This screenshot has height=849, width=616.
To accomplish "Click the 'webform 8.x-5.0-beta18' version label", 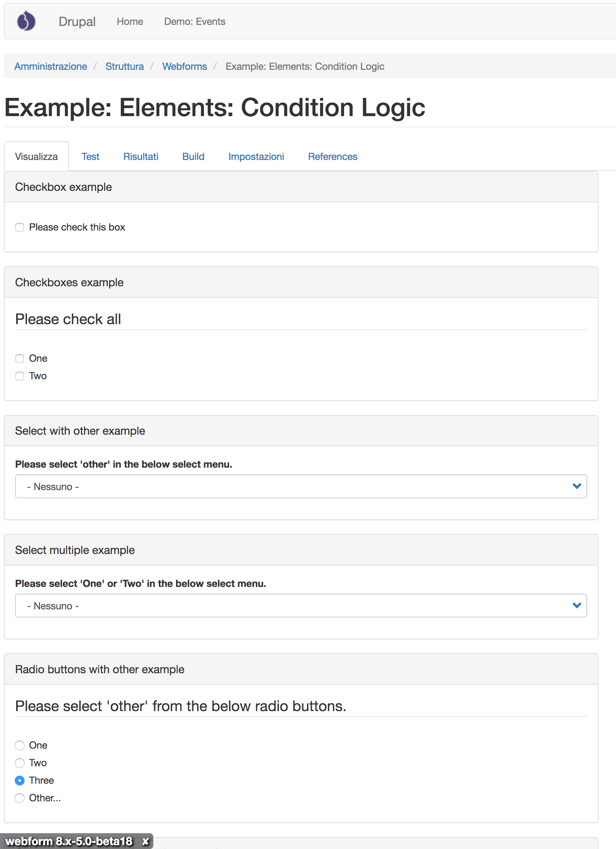I will click(x=69, y=841).
